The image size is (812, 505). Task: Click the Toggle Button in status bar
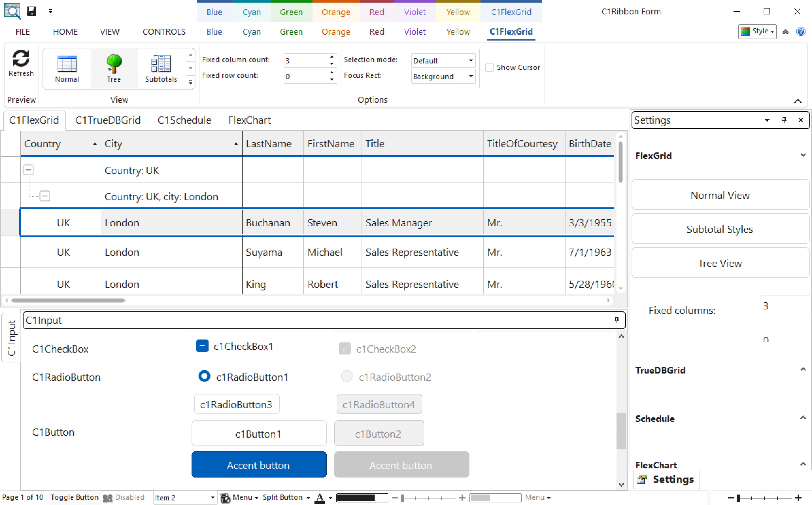[x=75, y=497]
